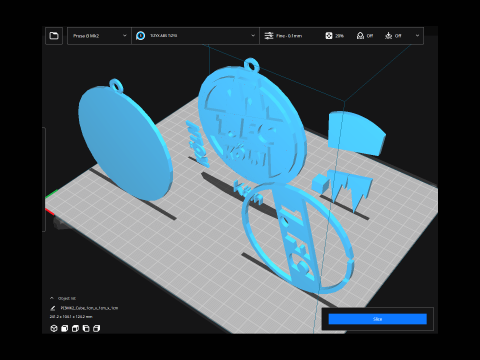This screenshot has height=360, width=480.
Task: Switch to 3D isometric view icon
Action: pyautogui.click(x=54, y=328)
